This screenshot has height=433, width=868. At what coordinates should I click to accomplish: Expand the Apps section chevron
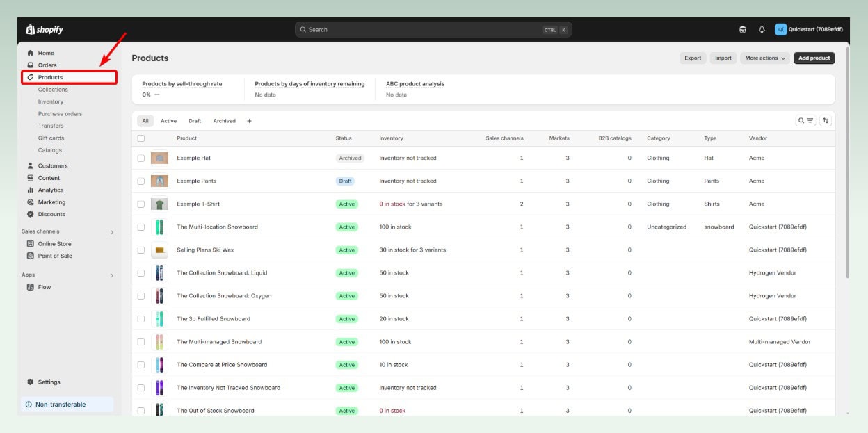[x=112, y=276]
